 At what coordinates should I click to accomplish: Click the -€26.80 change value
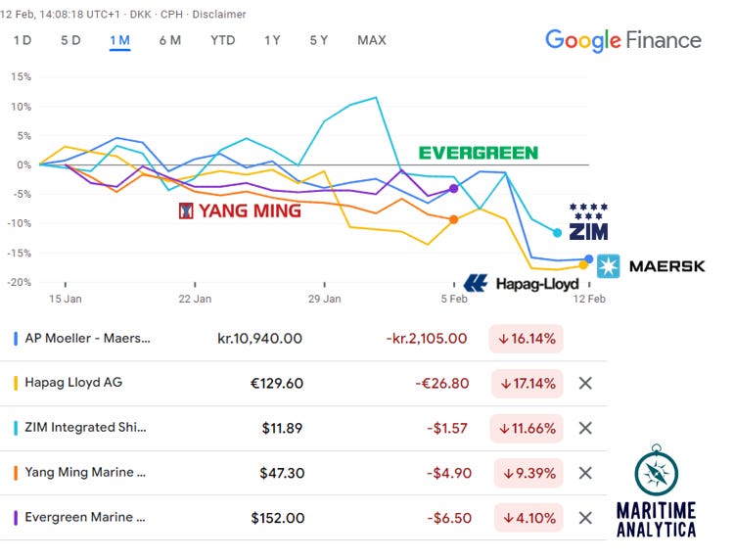click(x=442, y=384)
